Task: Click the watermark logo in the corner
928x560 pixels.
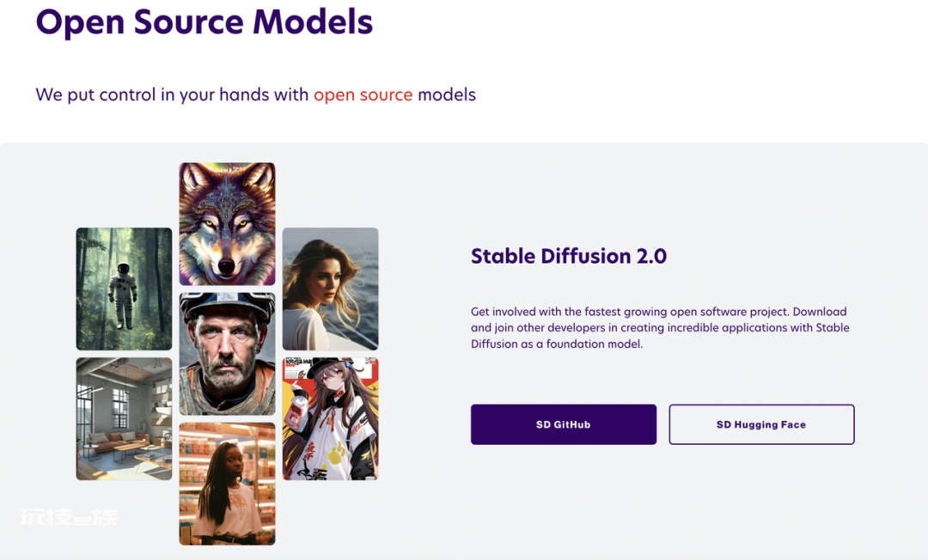Action: [x=69, y=517]
